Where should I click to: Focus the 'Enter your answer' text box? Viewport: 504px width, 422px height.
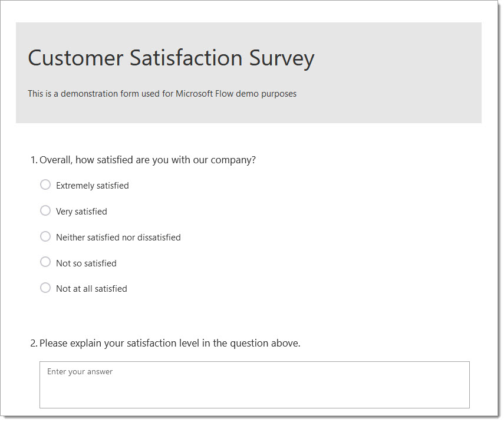click(x=255, y=385)
